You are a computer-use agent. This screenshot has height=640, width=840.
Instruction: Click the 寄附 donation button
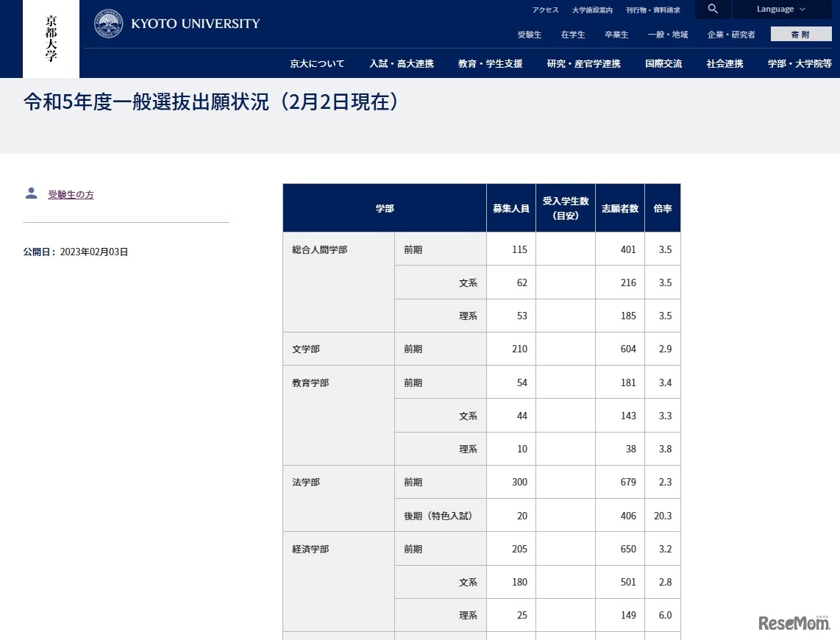[800, 33]
